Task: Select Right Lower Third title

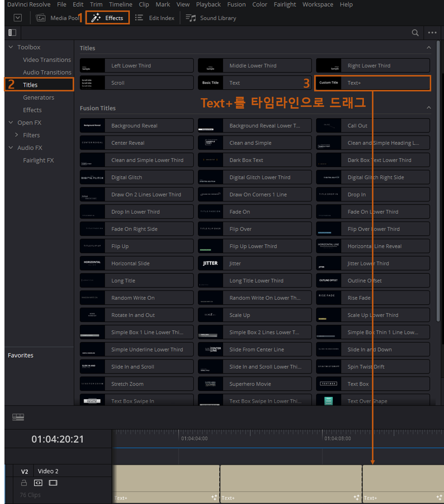Action: (373, 65)
